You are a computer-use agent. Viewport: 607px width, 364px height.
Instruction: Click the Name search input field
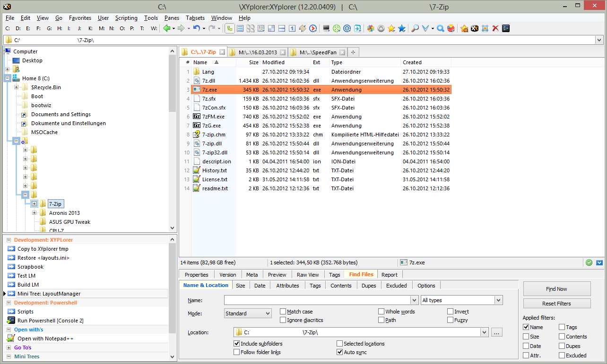(x=318, y=300)
